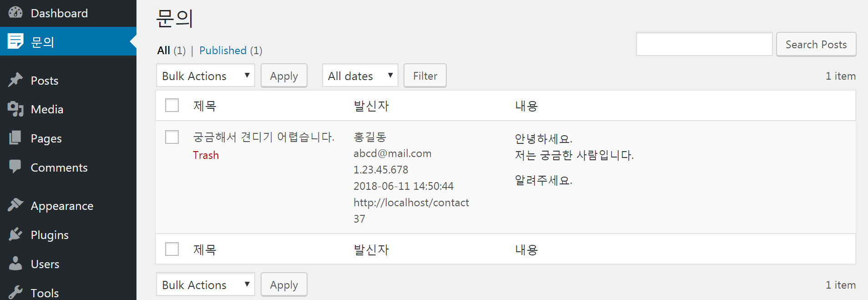Image resolution: width=868 pixels, height=300 pixels.
Task: Check the box for the 궁금해서 견디기 어렵습니다 row
Action: point(172,137)
